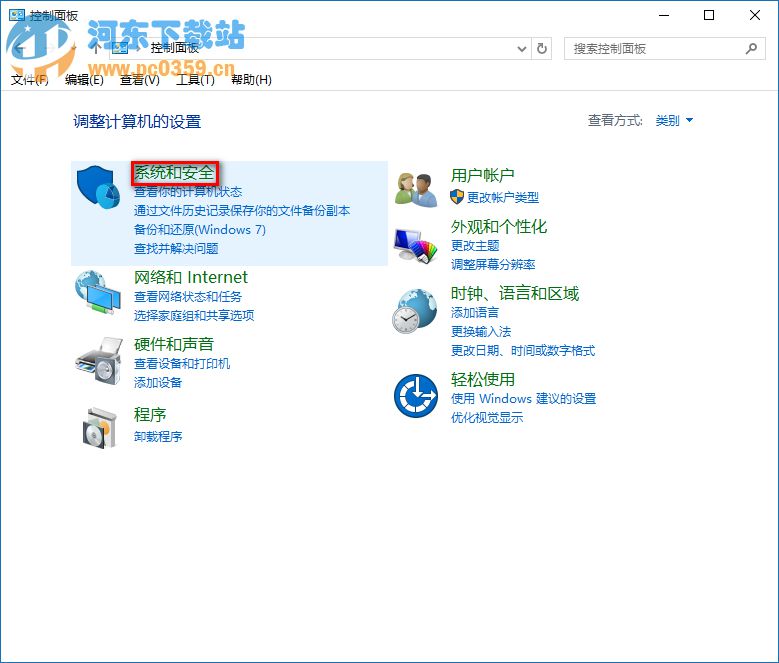This screenshot has height=663, width=779.
Task: Click 更改主题 link
Action: [x=475, y=245]
